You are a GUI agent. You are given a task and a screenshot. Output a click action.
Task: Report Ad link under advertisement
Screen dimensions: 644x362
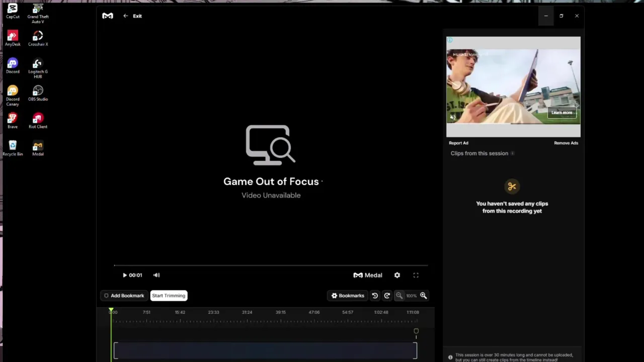coord(458,143)
